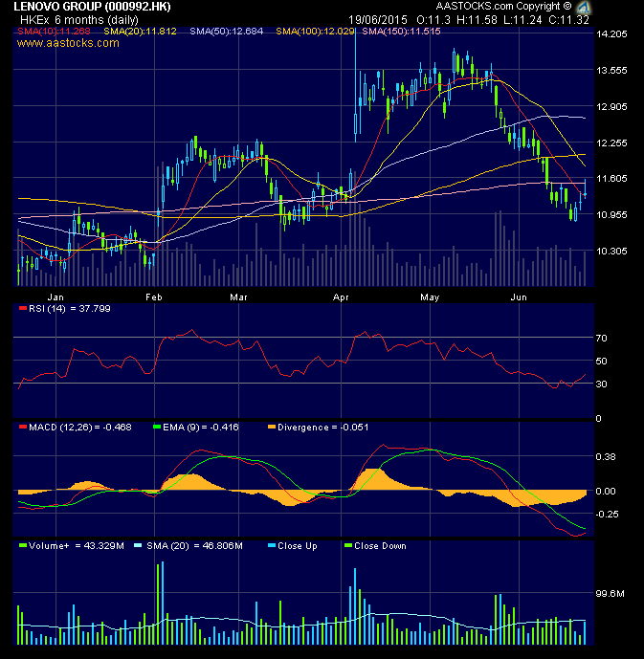Click the RSI 30 level label
Viewport: 644px width, 659px height.
coord(601,384)
